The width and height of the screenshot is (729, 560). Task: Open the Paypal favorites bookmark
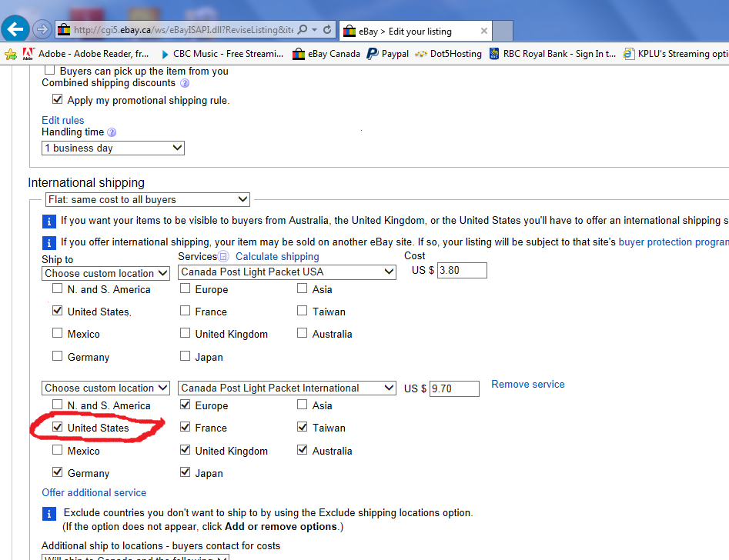coord(388,54)
